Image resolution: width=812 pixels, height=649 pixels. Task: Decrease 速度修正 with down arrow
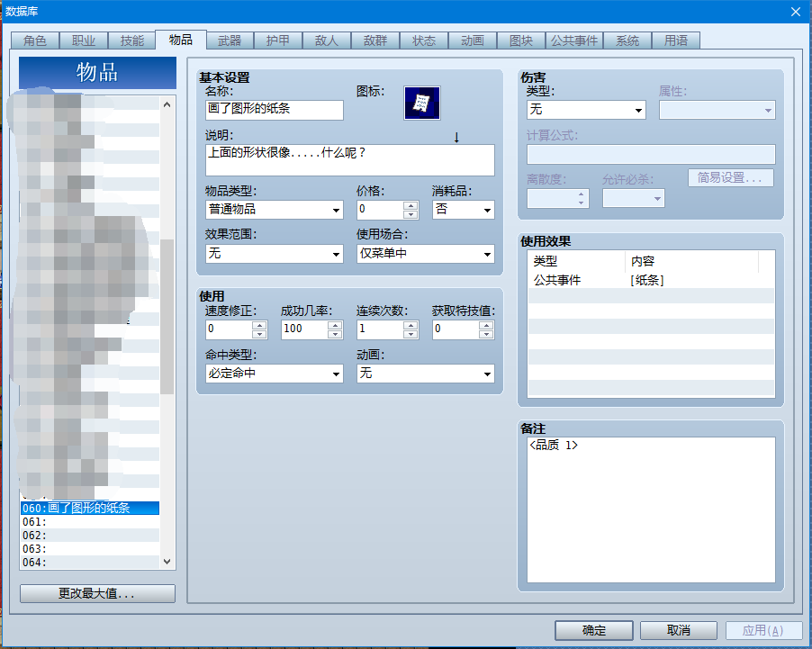pos(259,334)
